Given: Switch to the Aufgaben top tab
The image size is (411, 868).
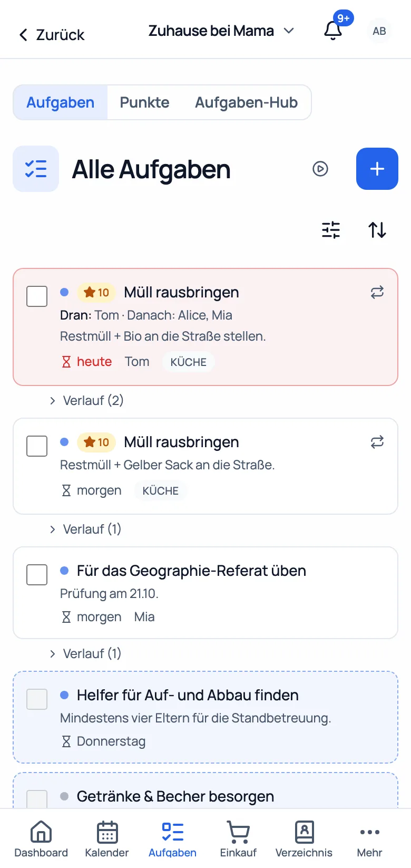Looking at the screenshot, I should 61,102.
